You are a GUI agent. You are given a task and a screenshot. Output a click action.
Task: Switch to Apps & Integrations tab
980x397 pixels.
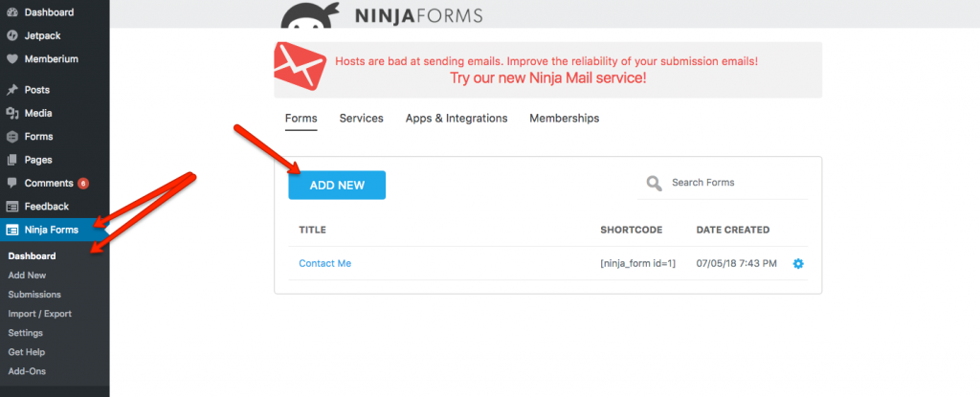point(457,119)
